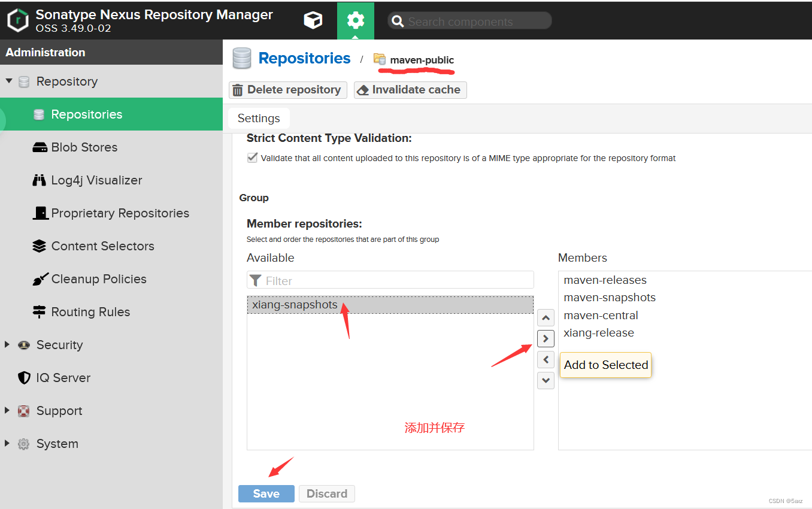812x509 pixels.
Task: Toggle Strict Content Type Validation checkbox
Action: click(252, 158)
